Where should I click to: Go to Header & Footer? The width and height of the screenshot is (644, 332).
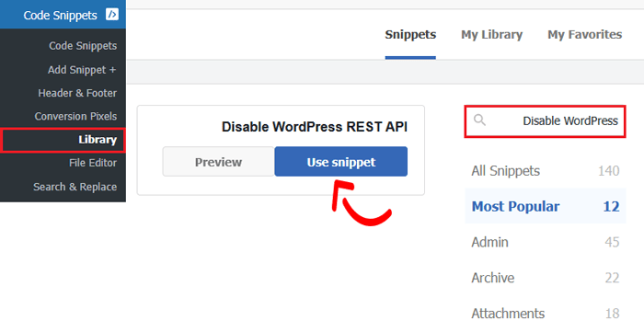point(77,93)
